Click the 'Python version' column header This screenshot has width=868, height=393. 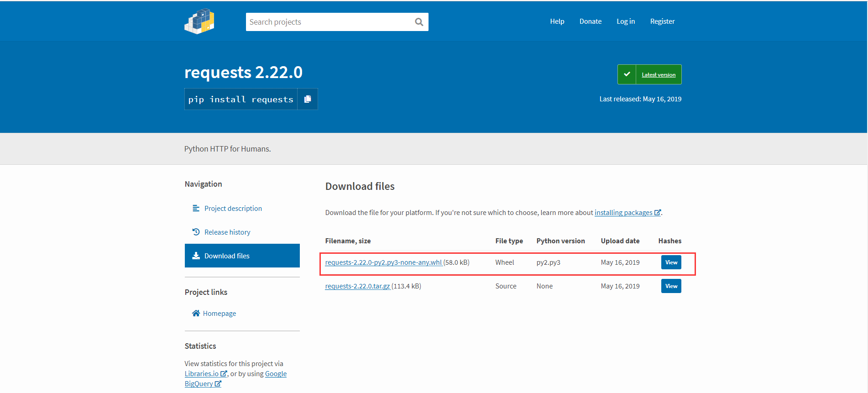click(561, 241)
